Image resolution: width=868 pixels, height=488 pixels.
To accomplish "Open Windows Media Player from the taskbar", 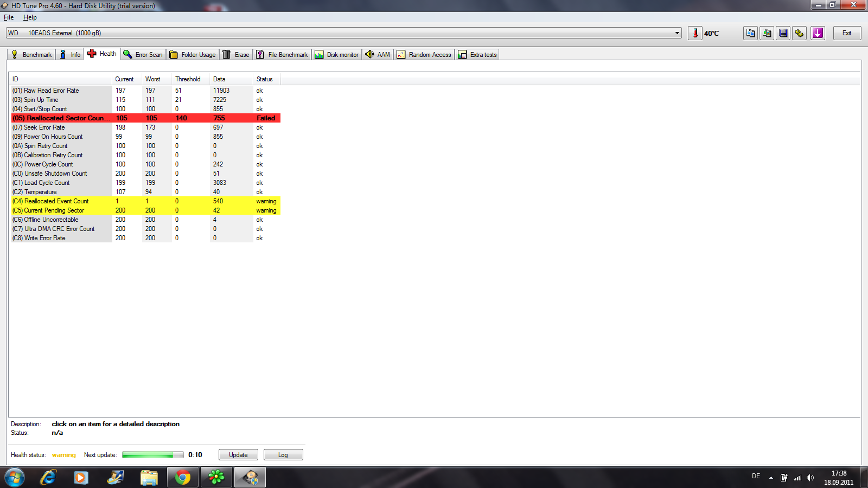I will point(81,477).
